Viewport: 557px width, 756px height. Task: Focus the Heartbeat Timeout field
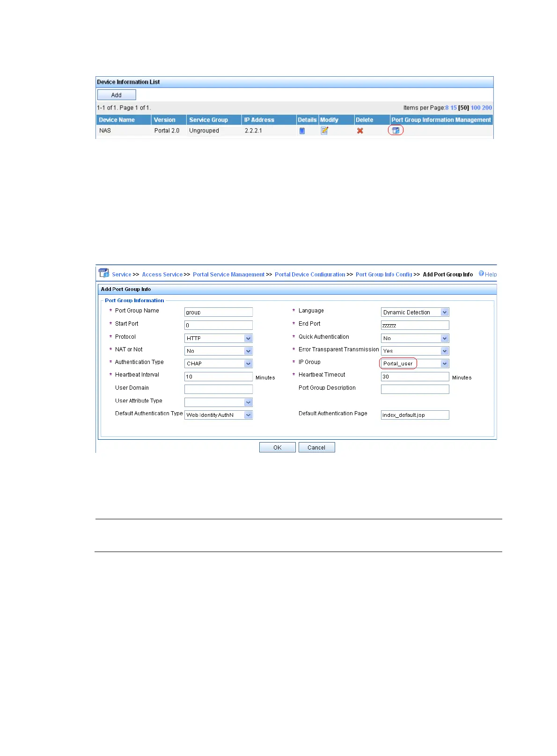415,377
